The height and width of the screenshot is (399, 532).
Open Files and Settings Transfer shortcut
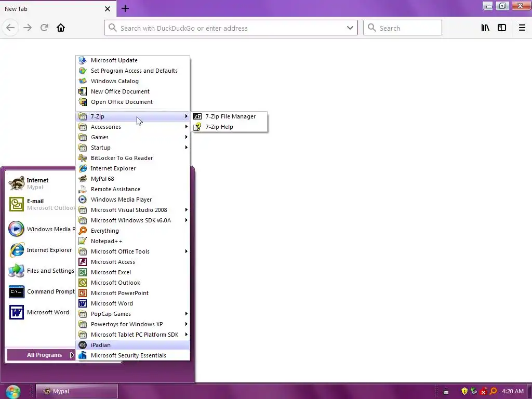[41, 271]
